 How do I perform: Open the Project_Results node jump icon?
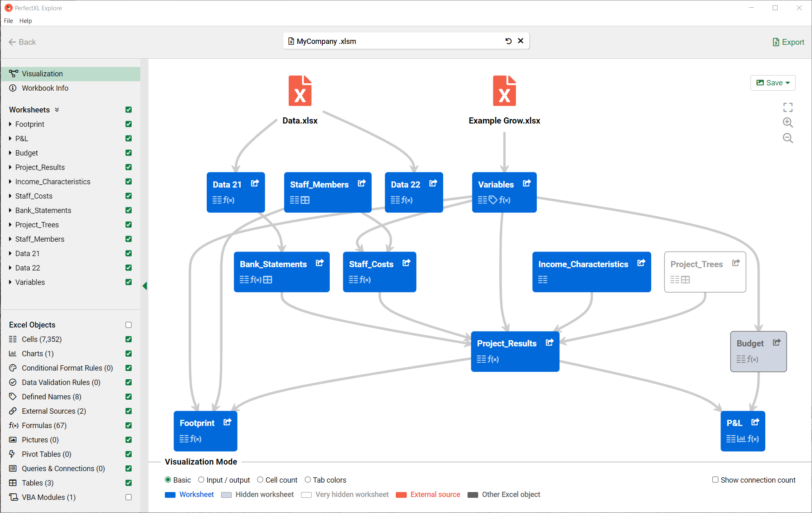[x=550, y=342]
